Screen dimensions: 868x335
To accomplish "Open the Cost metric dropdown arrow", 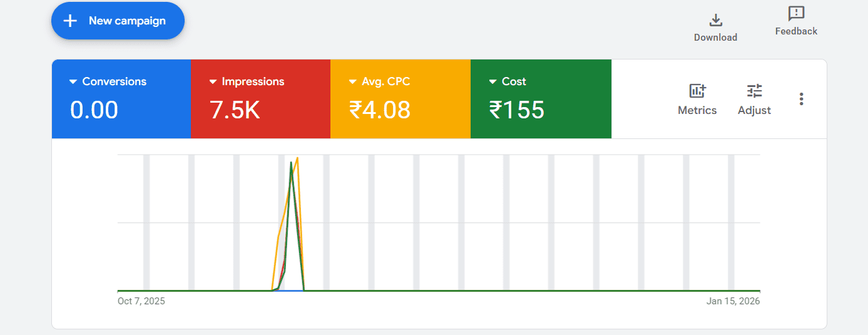I will 493,82.
